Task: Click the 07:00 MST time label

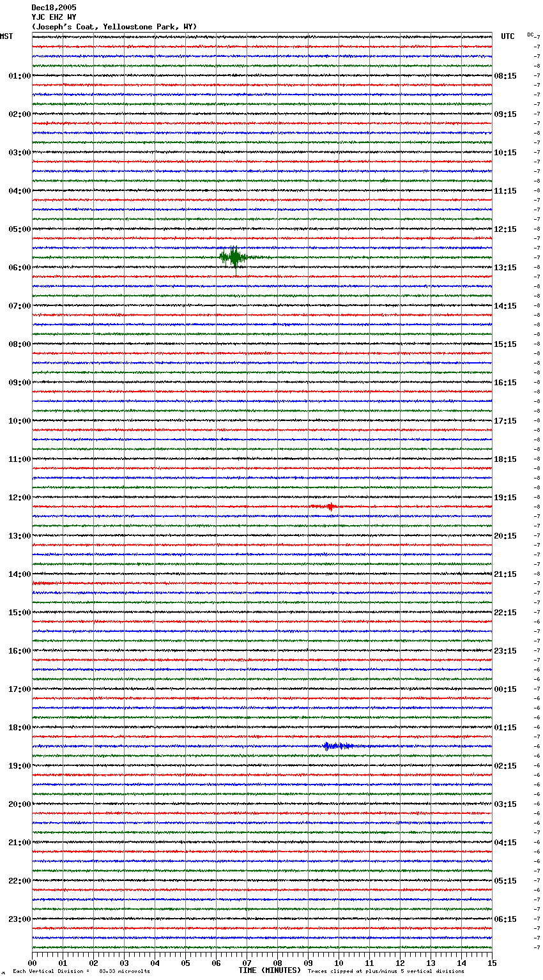Action: pos(20,306)
